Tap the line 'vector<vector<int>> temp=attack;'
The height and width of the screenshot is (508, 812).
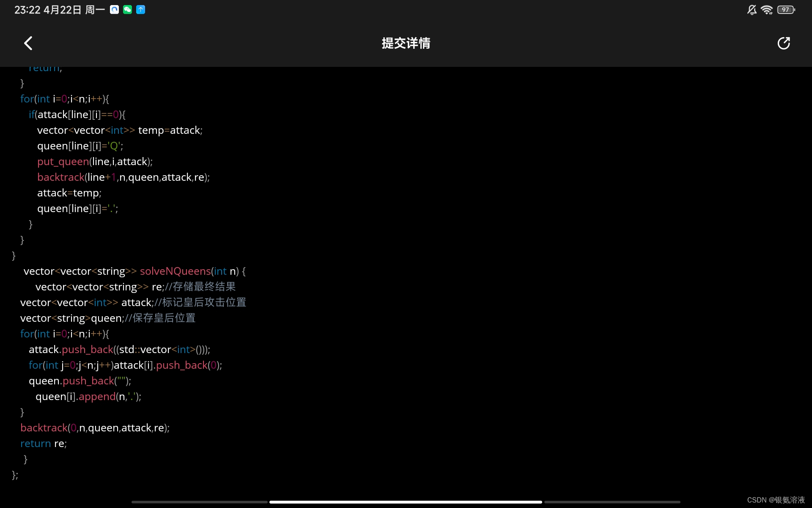tap(120, 130)
